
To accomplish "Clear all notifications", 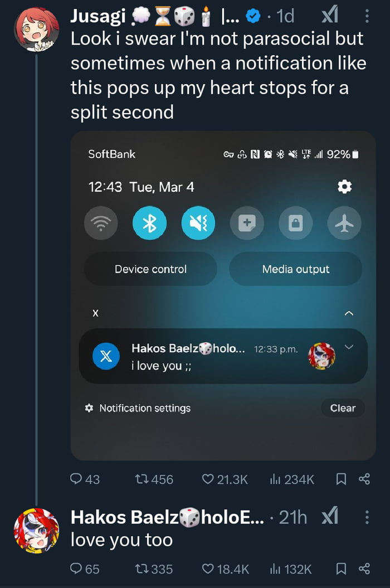I will point(343,408).
